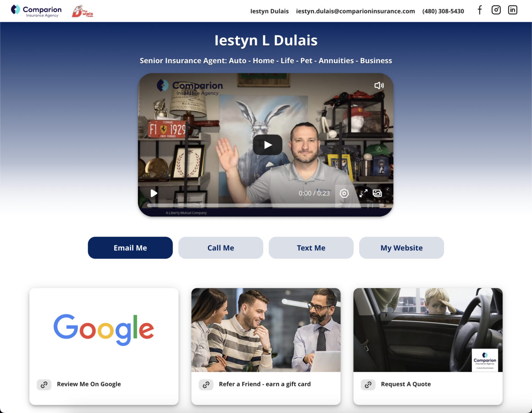Image resolution: width=532 pixels, height=413 pixels.
Task: Play the video with the center play button
Action: click(267, 145)
